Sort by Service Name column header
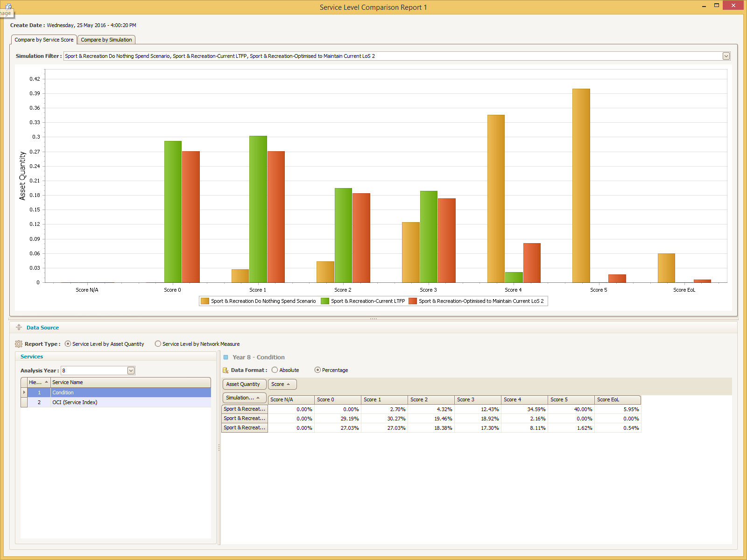 click(x=131, y=382)
